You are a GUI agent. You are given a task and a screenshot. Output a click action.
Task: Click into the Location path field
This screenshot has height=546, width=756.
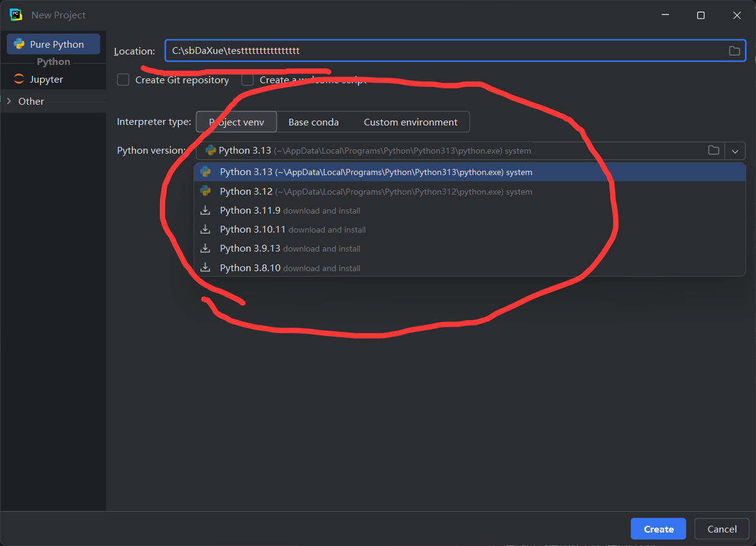(441, 51)
